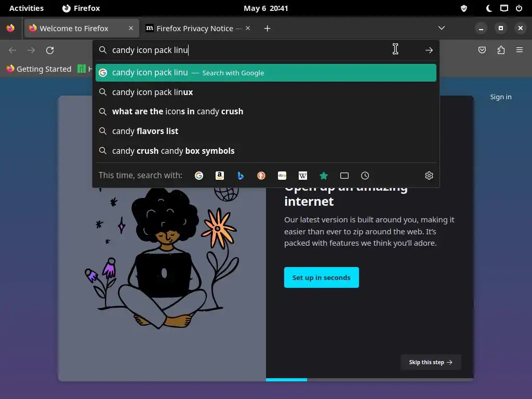532x399 pixels.
Task: Expand the list all tabs chevron
Action: (x=442, y=28)
